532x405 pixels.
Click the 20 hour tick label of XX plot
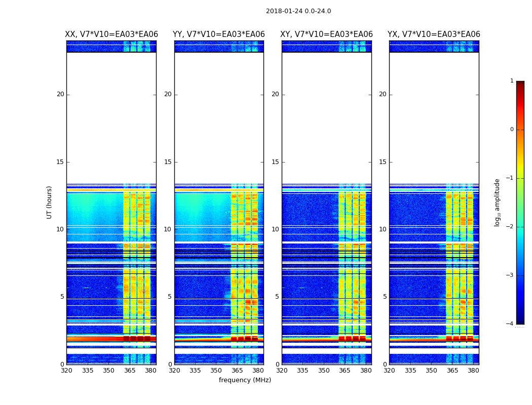[x=60, y=94]
